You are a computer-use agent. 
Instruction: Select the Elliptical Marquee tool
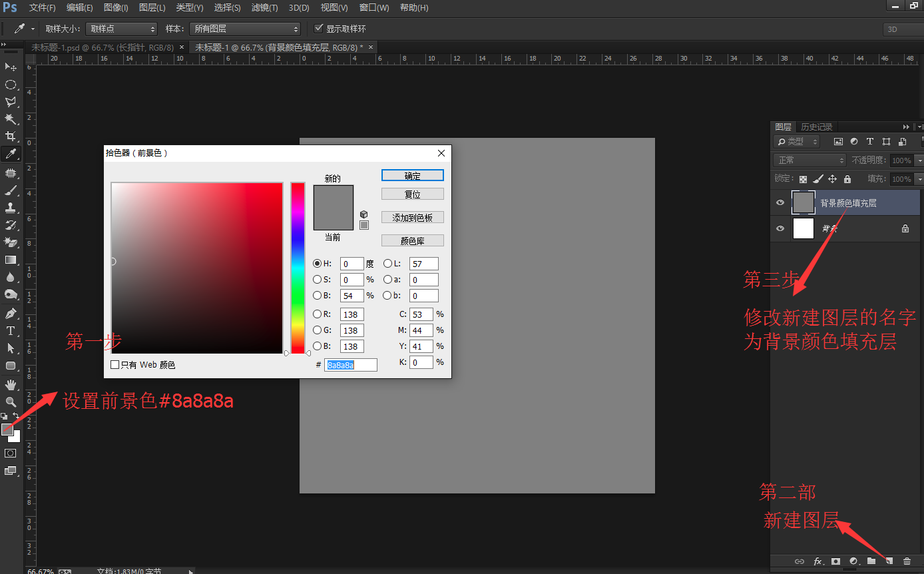11,85
